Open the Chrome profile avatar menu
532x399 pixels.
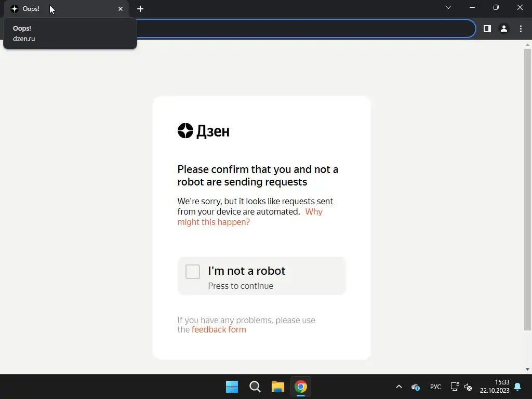coord(504,29)
